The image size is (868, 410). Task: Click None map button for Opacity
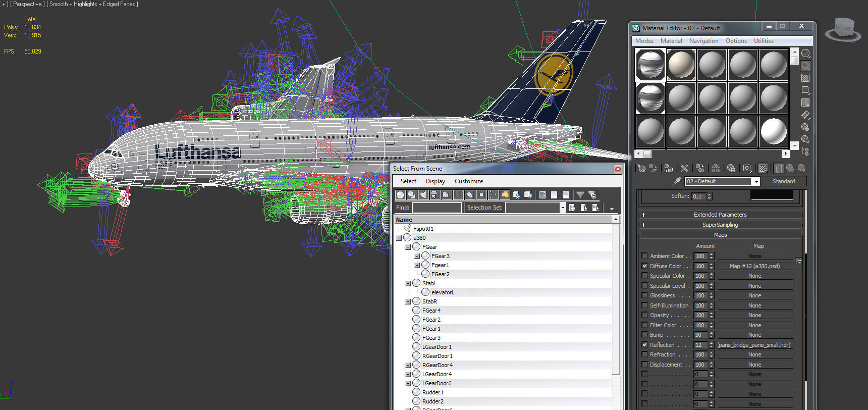point(755,315)
